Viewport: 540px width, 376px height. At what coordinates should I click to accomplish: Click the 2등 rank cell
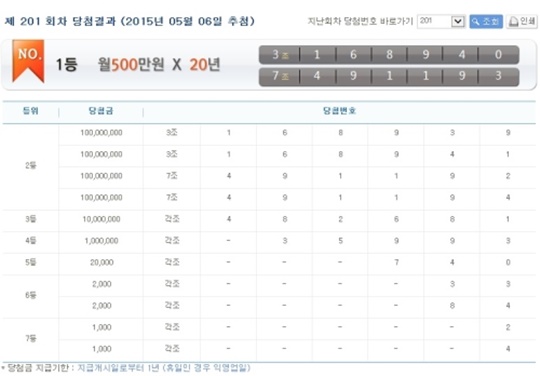(31, 166)
